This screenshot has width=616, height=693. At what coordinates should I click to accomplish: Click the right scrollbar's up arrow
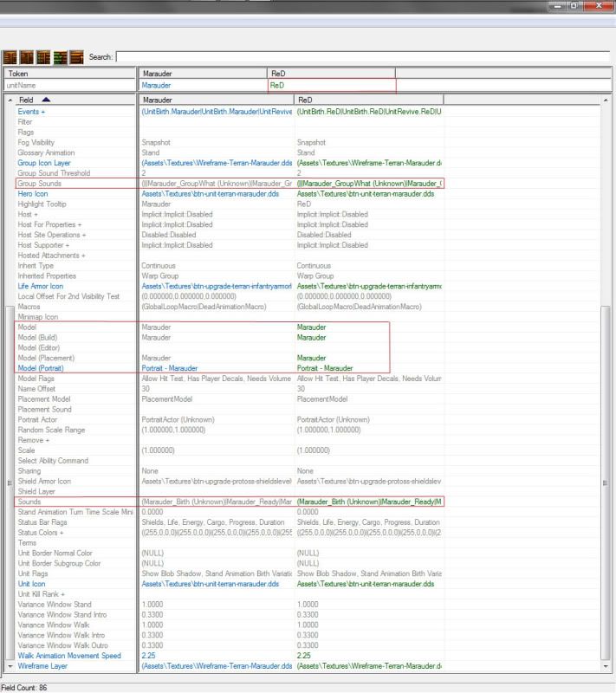pyautogui.click(x=606, y=100)
